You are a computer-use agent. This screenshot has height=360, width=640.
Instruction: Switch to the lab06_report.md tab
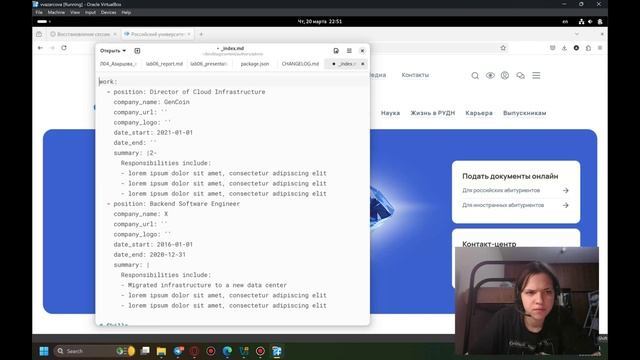coord(164,64)
